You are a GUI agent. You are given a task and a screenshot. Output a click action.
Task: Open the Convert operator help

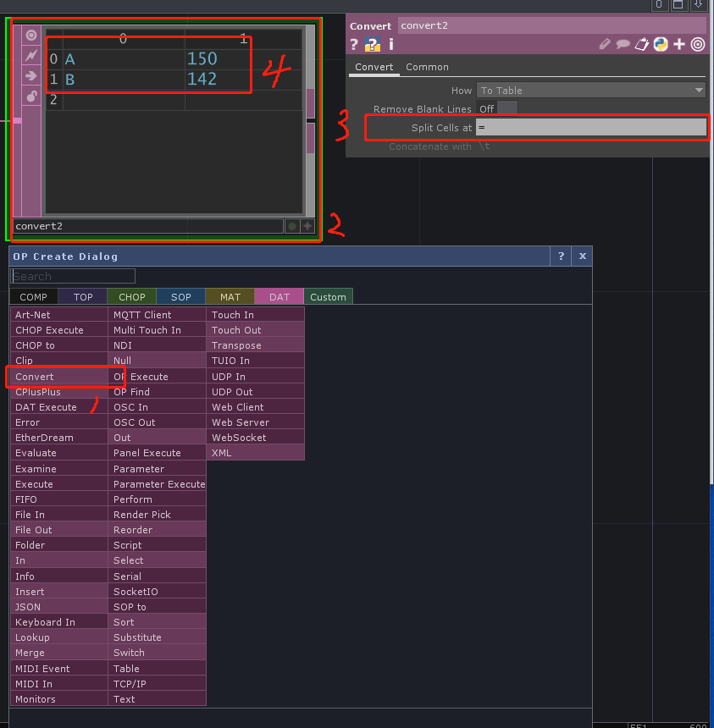353,44
